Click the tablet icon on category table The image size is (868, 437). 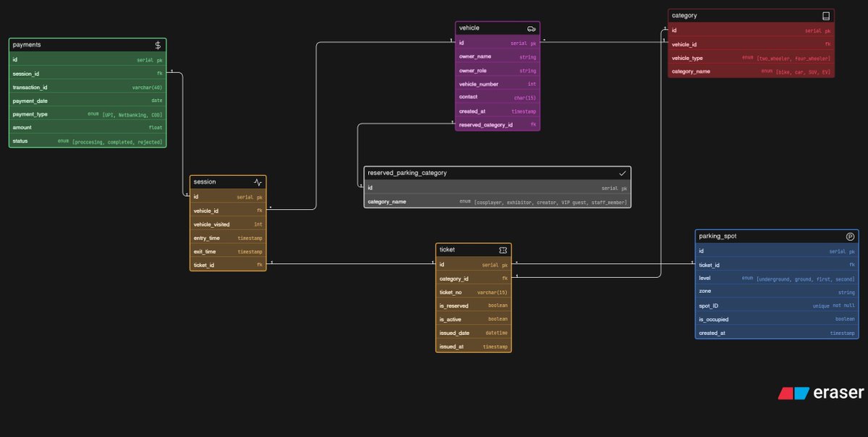pos(826,15)
